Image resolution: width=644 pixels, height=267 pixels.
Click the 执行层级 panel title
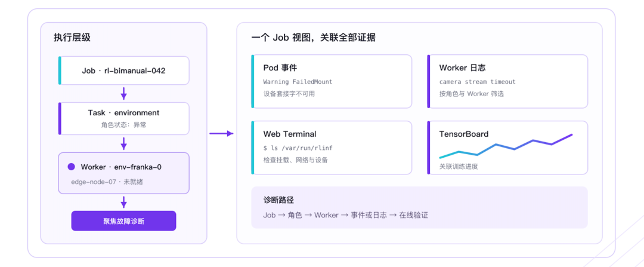72,38
